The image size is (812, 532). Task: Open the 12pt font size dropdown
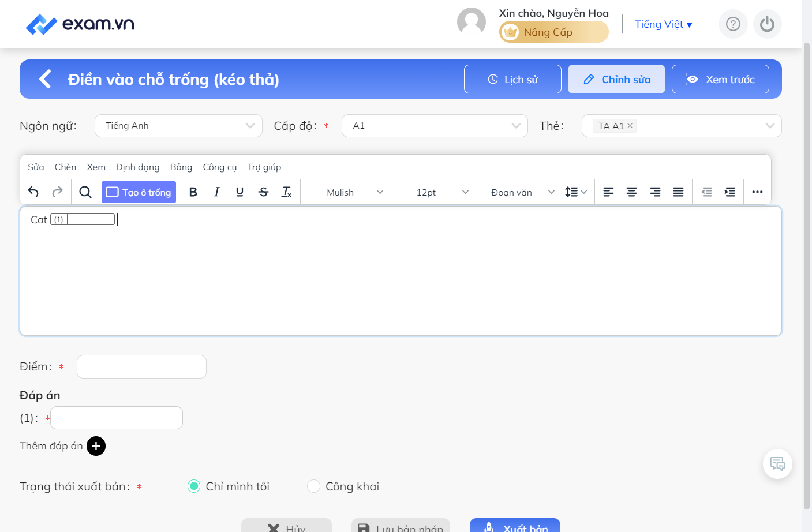click(442, 192)
